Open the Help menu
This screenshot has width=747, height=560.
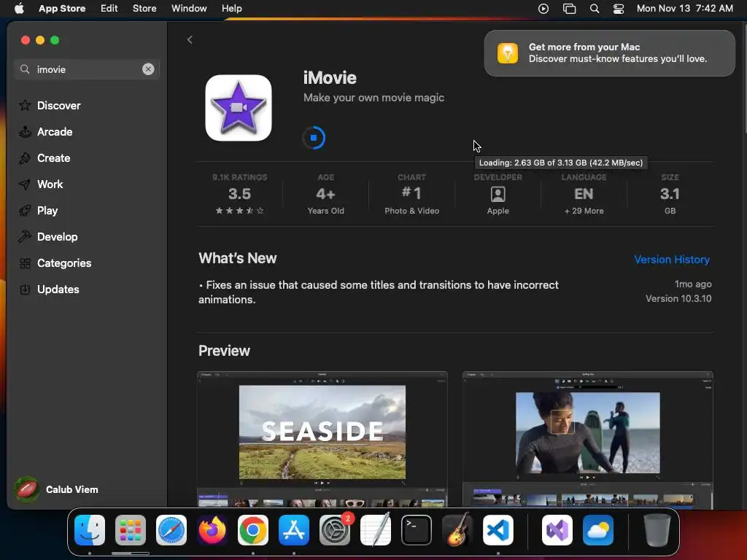tap(231, 8)
